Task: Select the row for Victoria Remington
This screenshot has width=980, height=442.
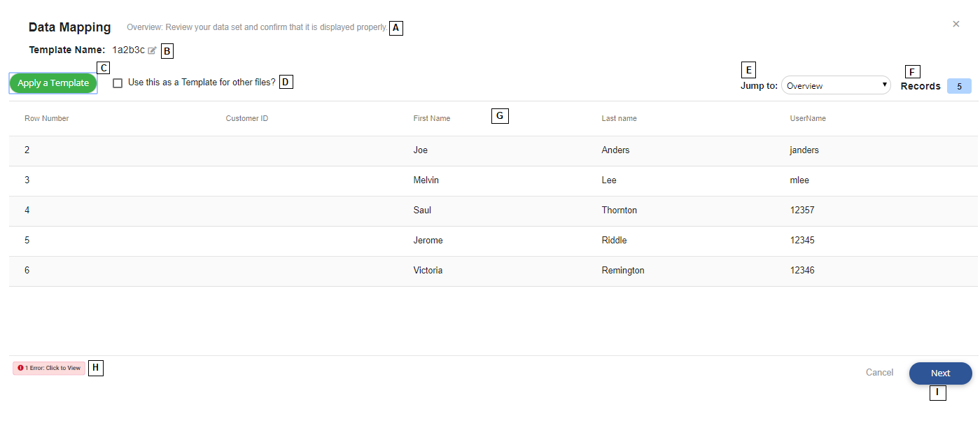Action: (490, 270)
